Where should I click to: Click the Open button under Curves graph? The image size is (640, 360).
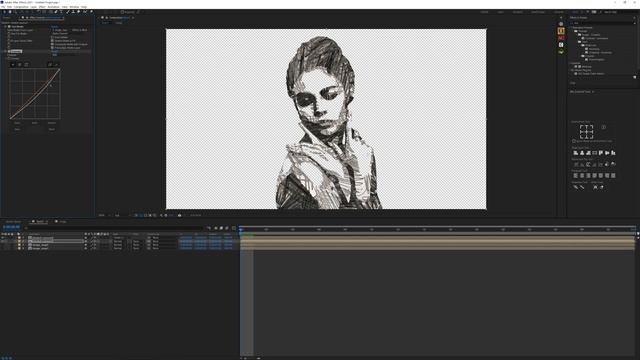click(17, 122)
